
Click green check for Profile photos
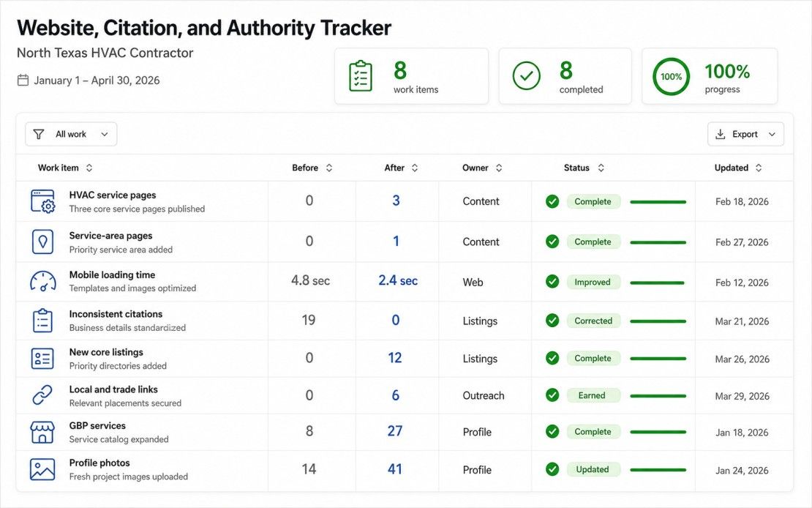(552, 469)
